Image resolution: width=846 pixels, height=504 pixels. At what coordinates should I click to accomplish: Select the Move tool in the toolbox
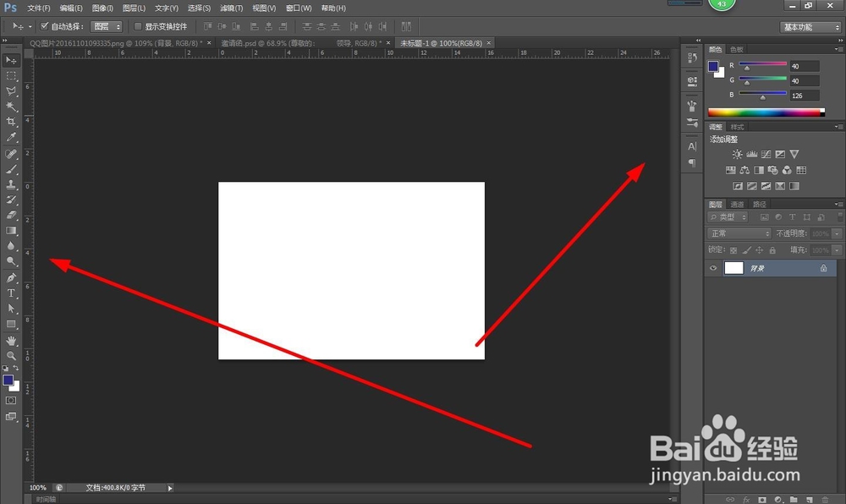pos(11,60)
